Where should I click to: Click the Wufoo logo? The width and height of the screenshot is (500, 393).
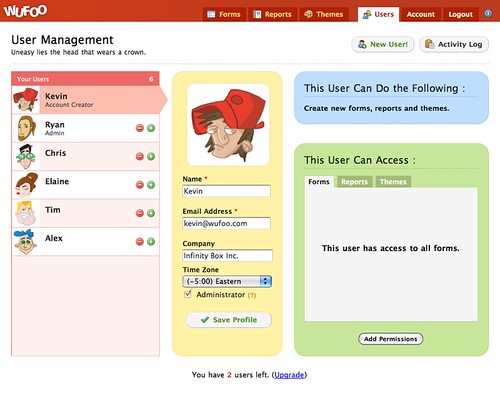click(x=25, y=11)
